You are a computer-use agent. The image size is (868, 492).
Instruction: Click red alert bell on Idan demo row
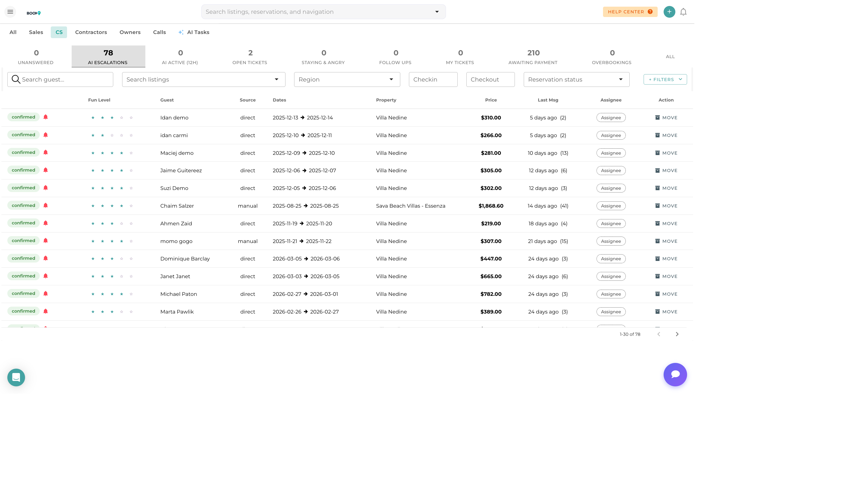click(46, 117)
